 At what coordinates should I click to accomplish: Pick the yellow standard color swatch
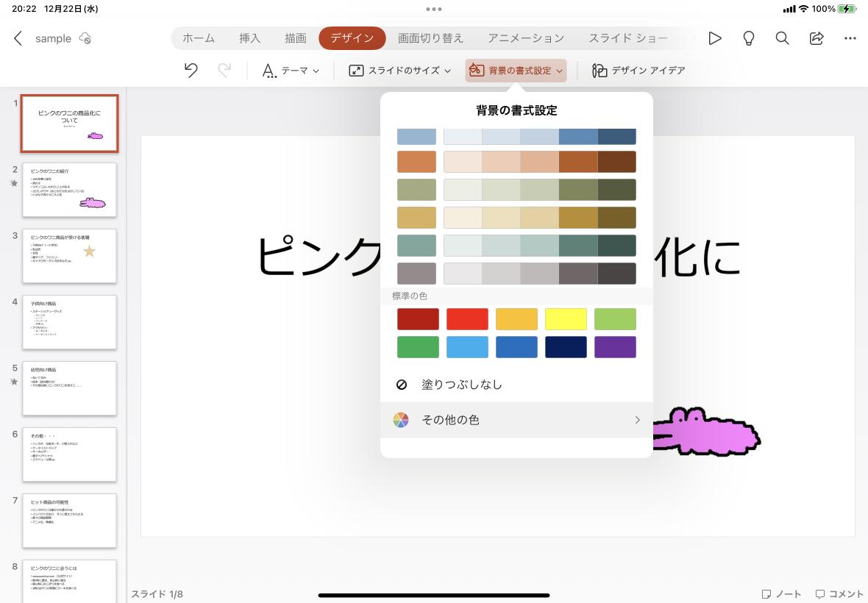[x=566, y=319]
